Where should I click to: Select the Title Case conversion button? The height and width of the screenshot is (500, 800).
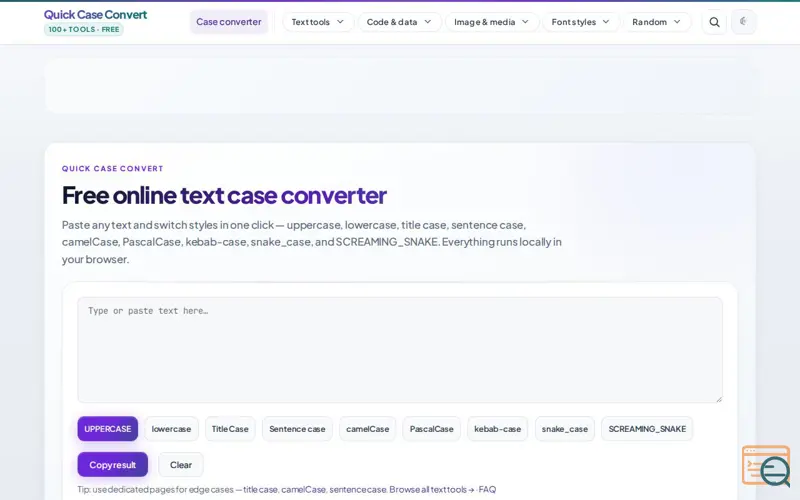click(230, 429)
